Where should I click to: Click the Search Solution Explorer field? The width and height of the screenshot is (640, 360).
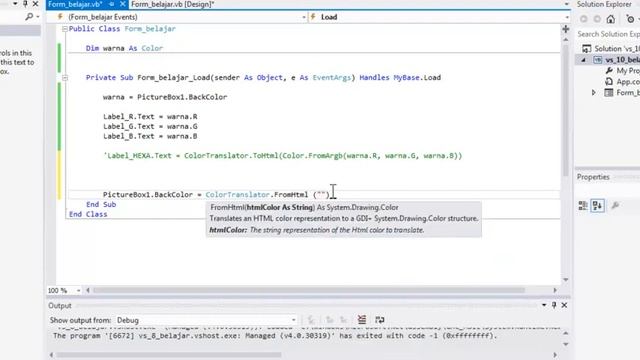coord(608,34)
